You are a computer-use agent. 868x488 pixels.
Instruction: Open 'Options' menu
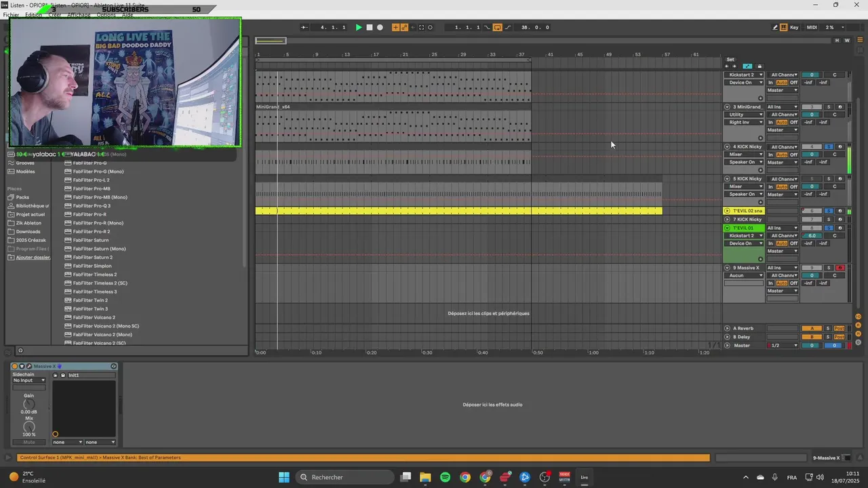click(x=106, y=15)
